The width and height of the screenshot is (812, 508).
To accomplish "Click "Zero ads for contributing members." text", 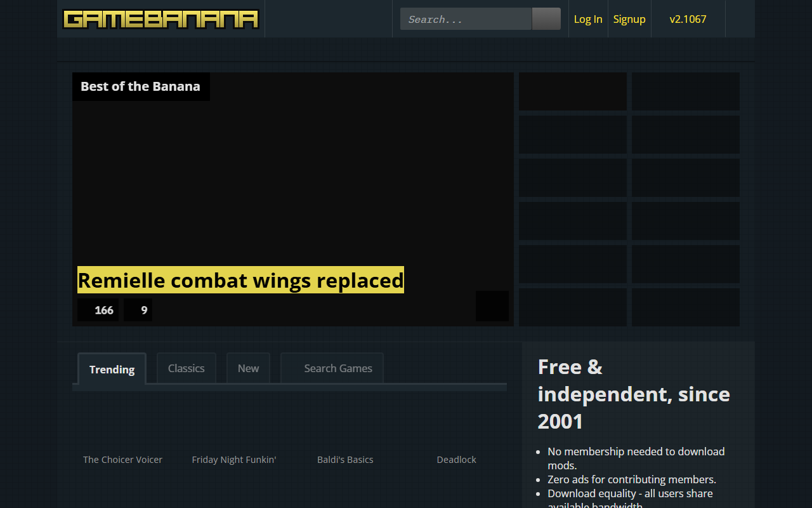I will click(x=632, y=479).
